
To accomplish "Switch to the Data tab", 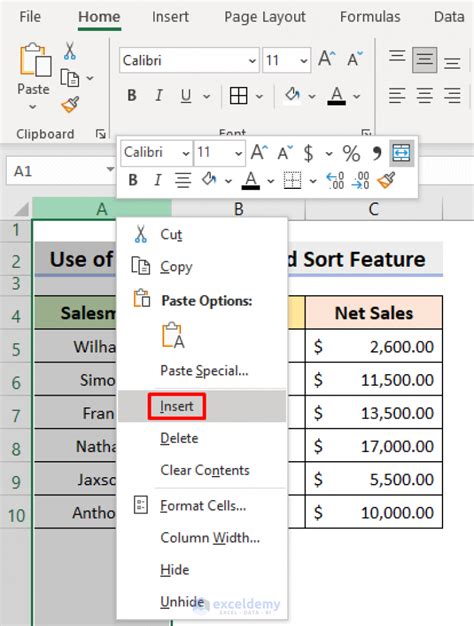I will pyautogui.click(x=449, y=17).
